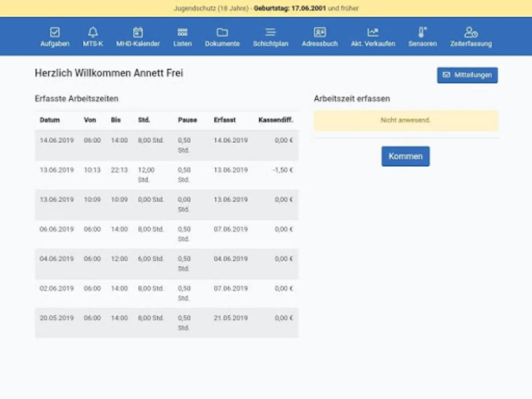The height and width of the screenshot is (399, 532).
Task: Select the -1,50 € Kassendiff. value
Action: tap(283, 170)
